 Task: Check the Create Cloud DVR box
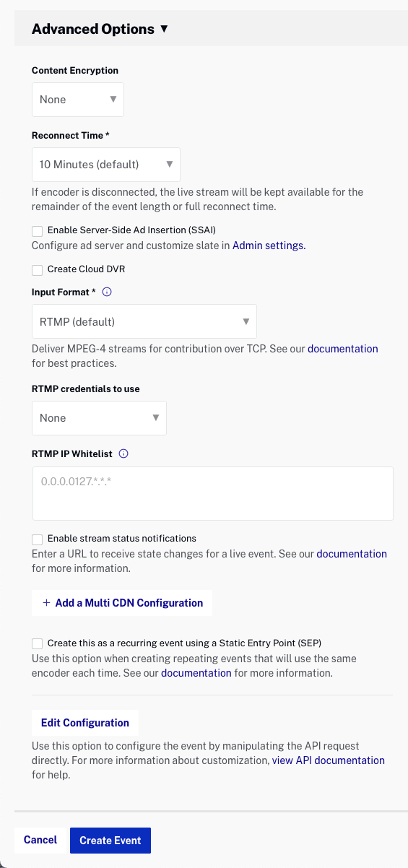[38, 270]
